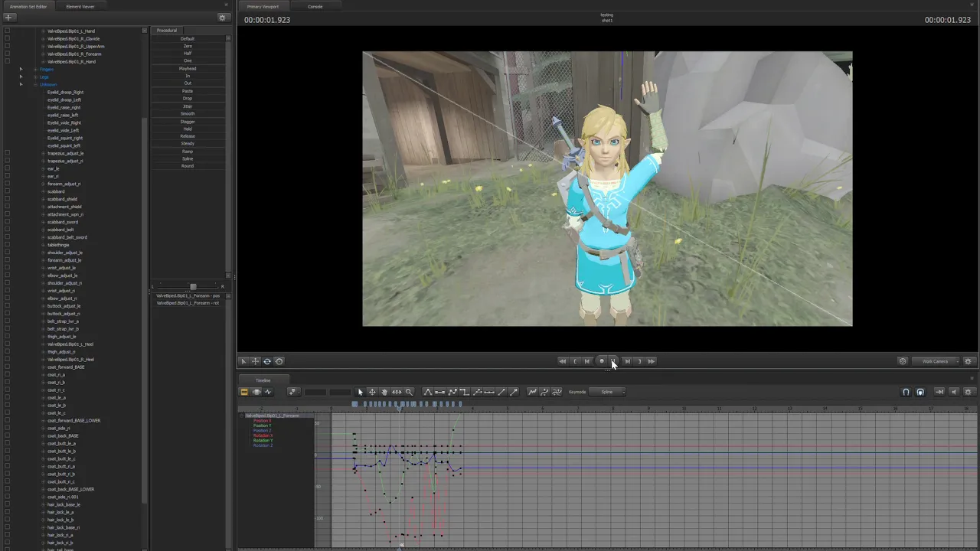Screen dimensions: 980x551
Task: Open the Keymode Spline dropdown
Action: coord(607,392)
